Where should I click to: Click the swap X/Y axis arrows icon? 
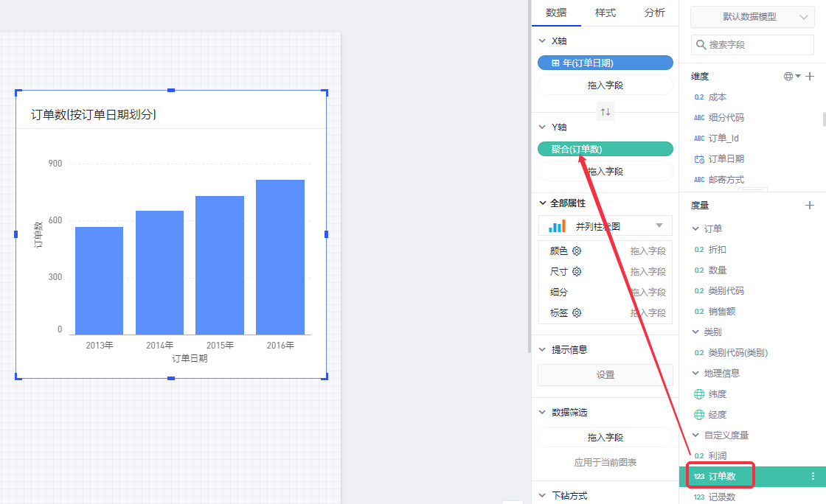605,112
